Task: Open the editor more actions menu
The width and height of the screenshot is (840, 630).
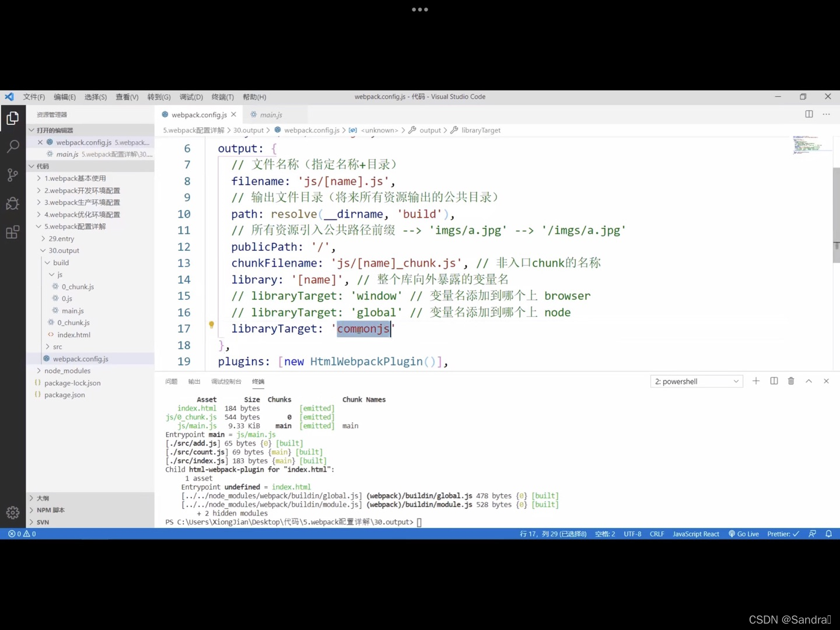Action: (x=826, y=114)
